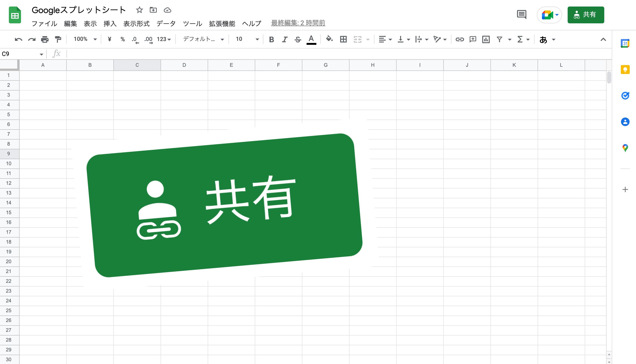Open the ヘルプ menu
Viewport: 636px width, 364px height.
pos(252,24)
